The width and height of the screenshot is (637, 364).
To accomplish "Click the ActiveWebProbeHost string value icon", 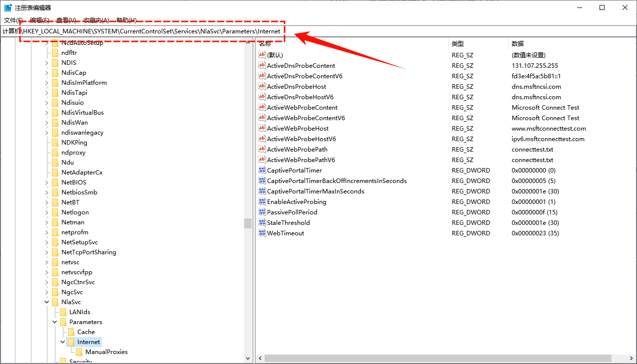I will [x=262, y=129].
